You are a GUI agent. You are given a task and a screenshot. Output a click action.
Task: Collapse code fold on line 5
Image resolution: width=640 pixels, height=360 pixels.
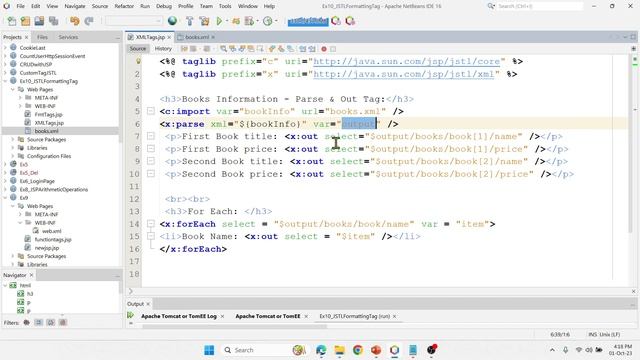tap(151, 111)
